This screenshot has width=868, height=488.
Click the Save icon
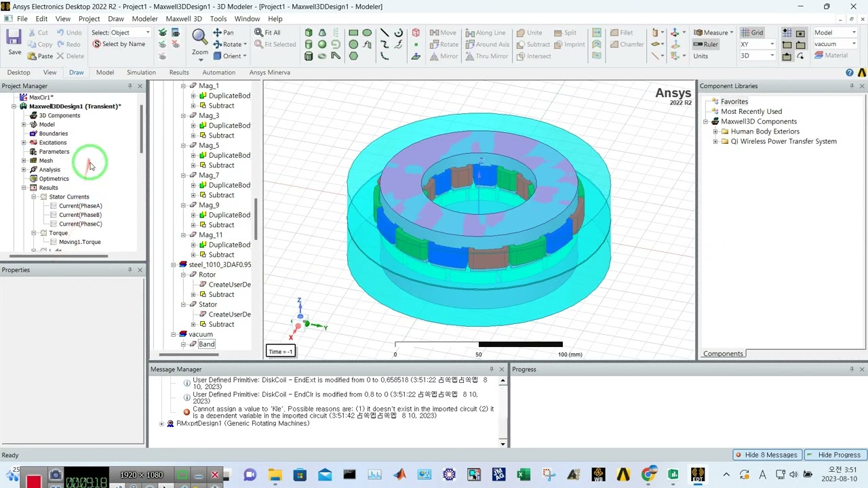click(x=14, y=37)
